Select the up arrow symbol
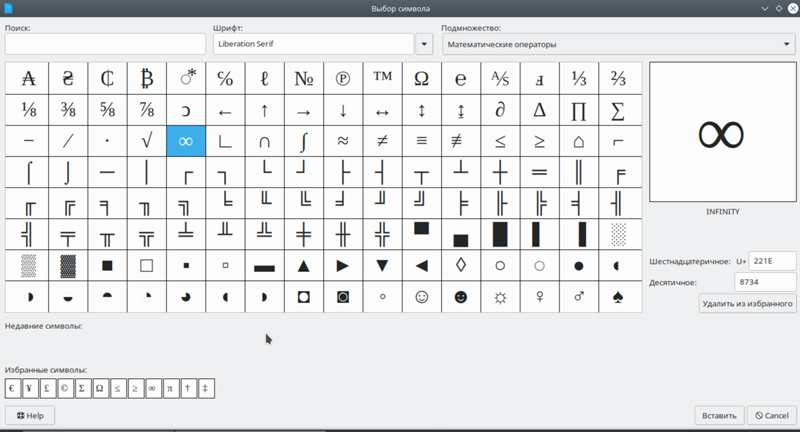The image size is (800, 432). 264,110
